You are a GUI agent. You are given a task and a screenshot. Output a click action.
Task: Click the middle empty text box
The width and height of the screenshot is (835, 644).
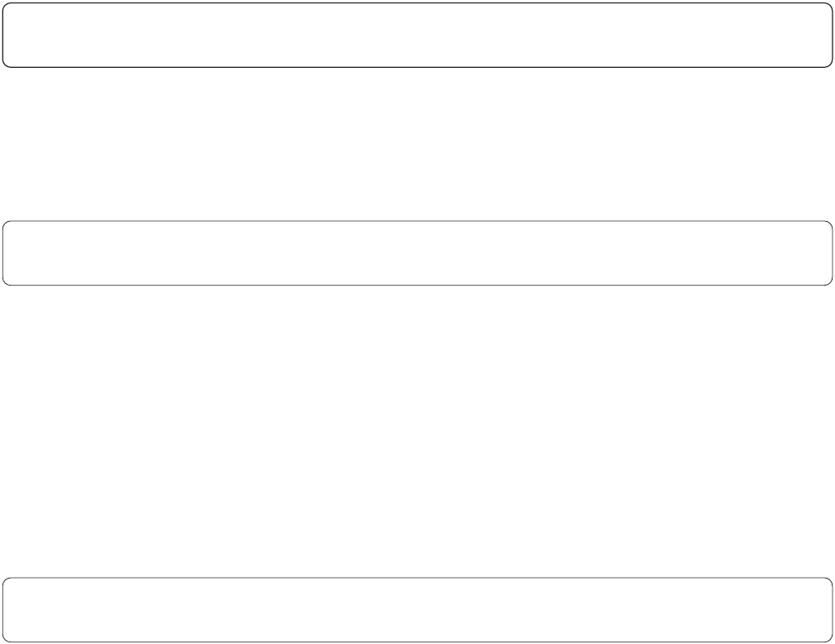click(x=417, y=253)
